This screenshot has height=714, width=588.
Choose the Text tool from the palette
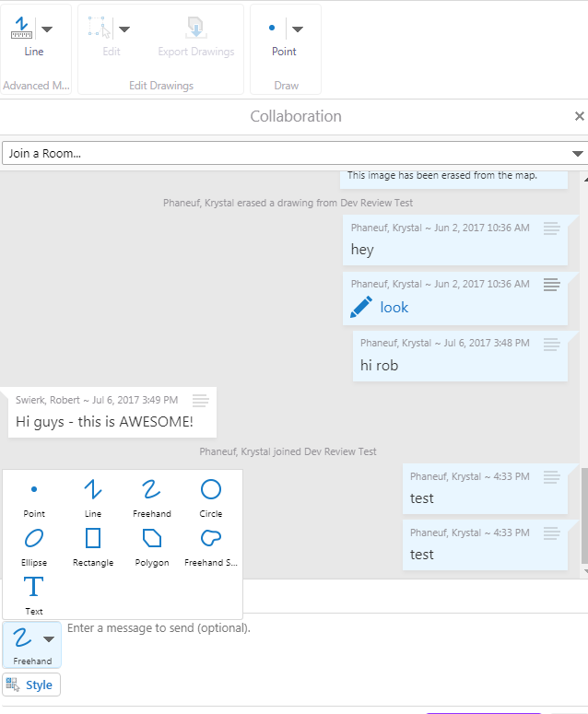(34, 595)
